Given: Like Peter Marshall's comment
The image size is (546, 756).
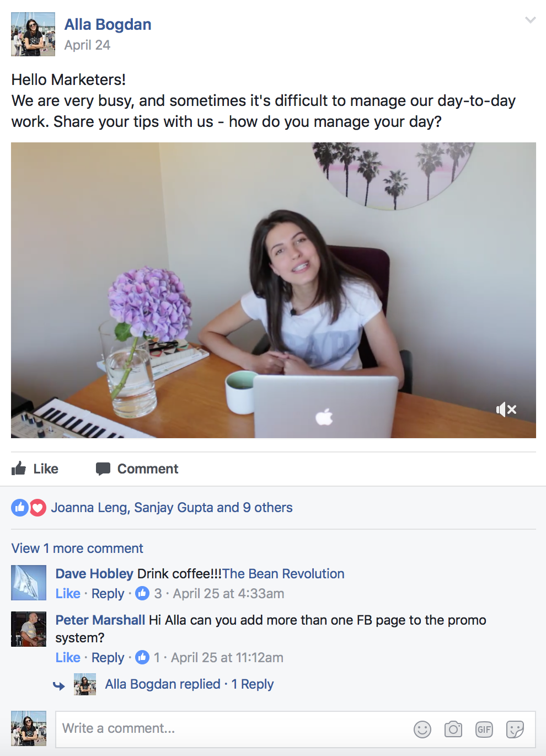Looking at the screenshot, I should click(x=68, y=658).
